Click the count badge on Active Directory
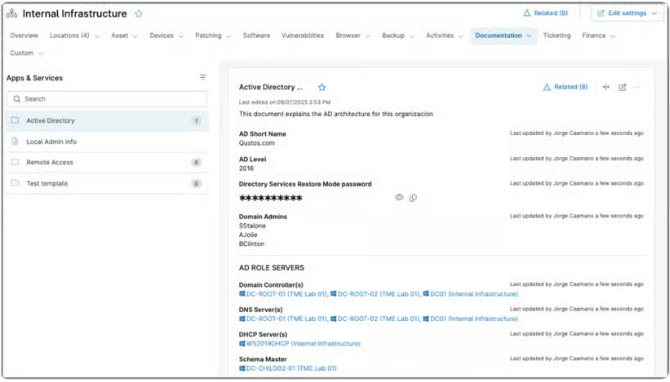This screenshot has height=382, width=670. coord(196,121)
